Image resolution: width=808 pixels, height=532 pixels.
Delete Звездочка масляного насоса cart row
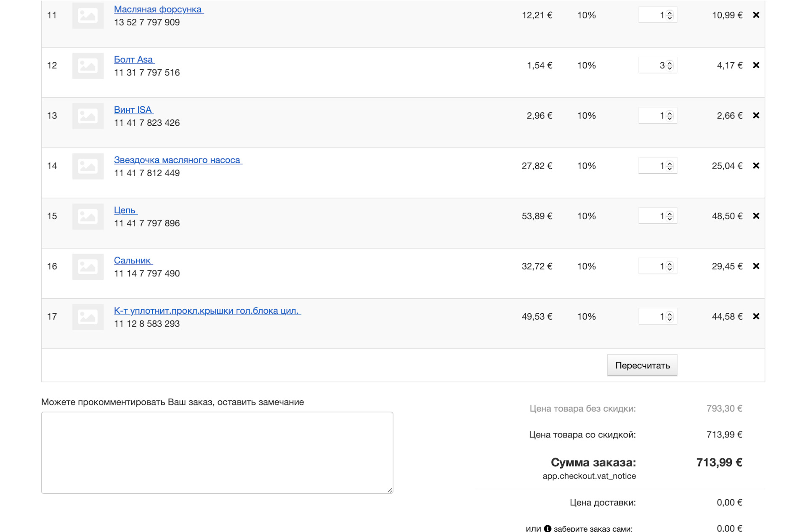pyautogui.click(x=756, y=166)
